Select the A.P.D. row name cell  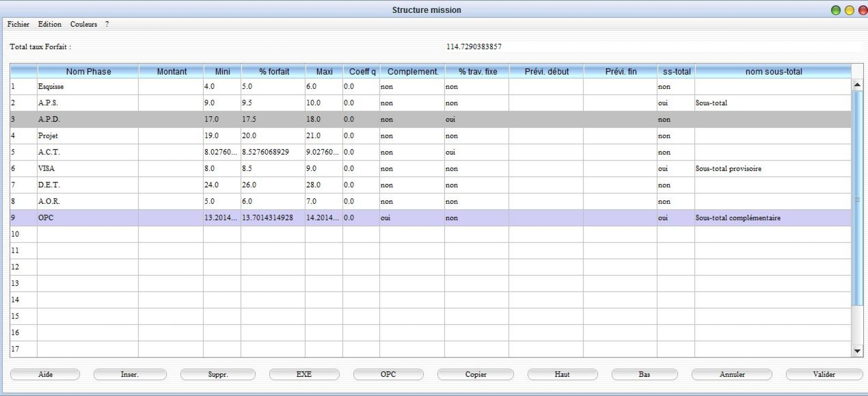(x=88, y=119)
